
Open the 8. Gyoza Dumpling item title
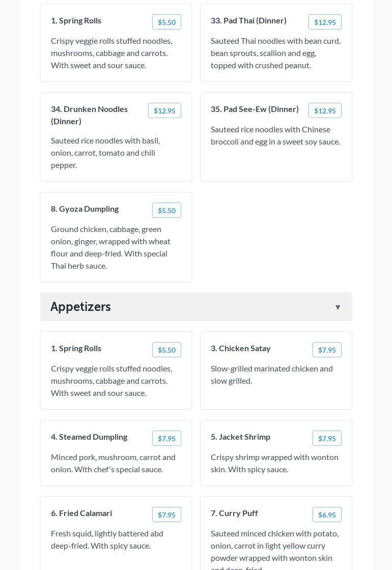click(x=85, y=209)
